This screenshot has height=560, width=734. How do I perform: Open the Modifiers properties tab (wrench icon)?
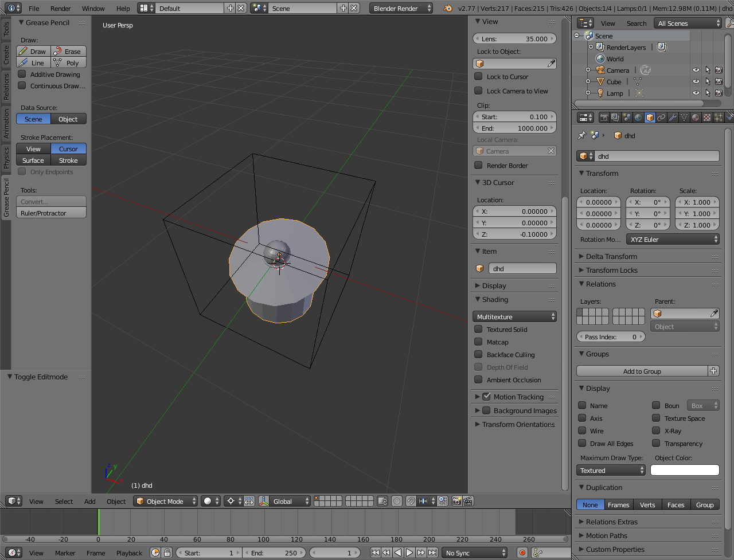click(x=673, y=118)
